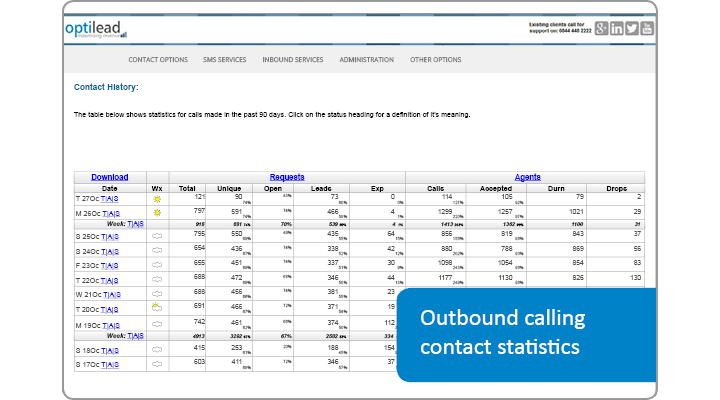Expand the Inbound Services menu
Image resolution: width=720 pixels, height=400 pixels.
tap(293, 60)
